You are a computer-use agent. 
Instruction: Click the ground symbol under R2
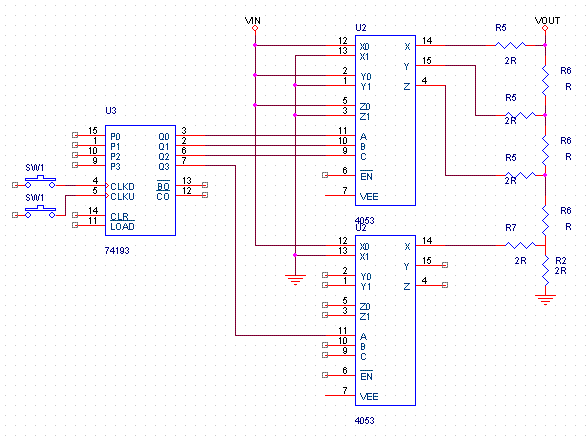[545, 300]
